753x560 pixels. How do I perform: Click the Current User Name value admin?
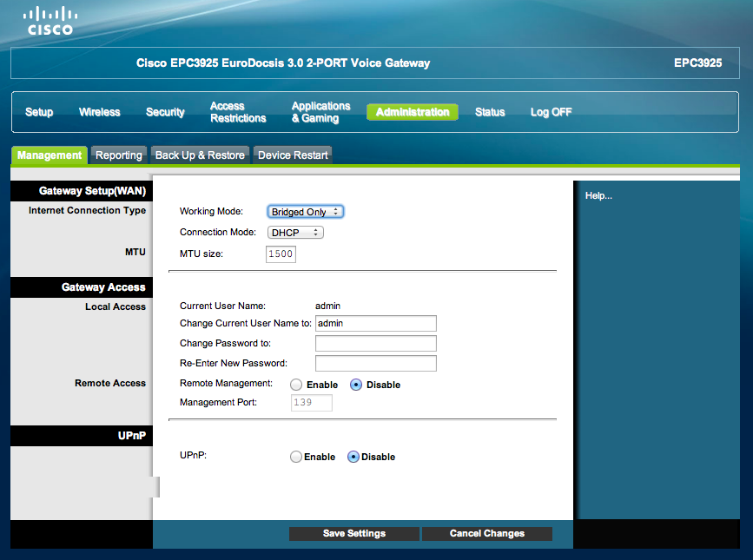(327, 306)
